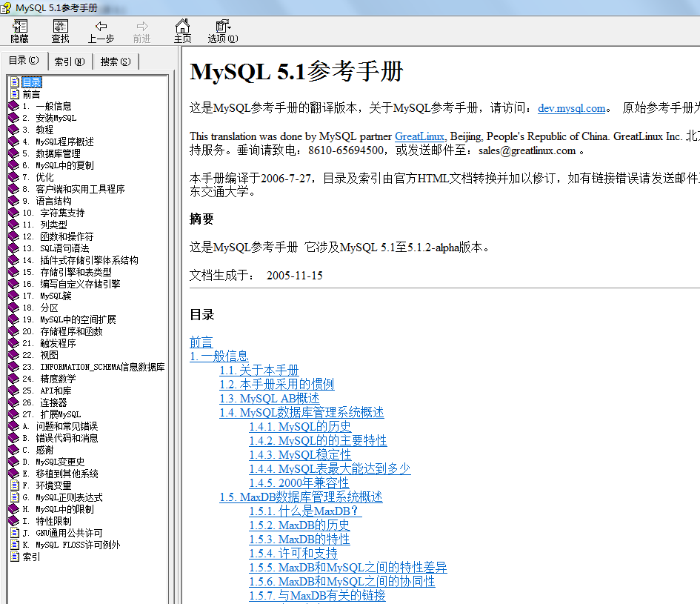Open tree item C. 感谢
The height and width of the screenshot is (604, 700).
pyautogui.click(x=38, y=450)
